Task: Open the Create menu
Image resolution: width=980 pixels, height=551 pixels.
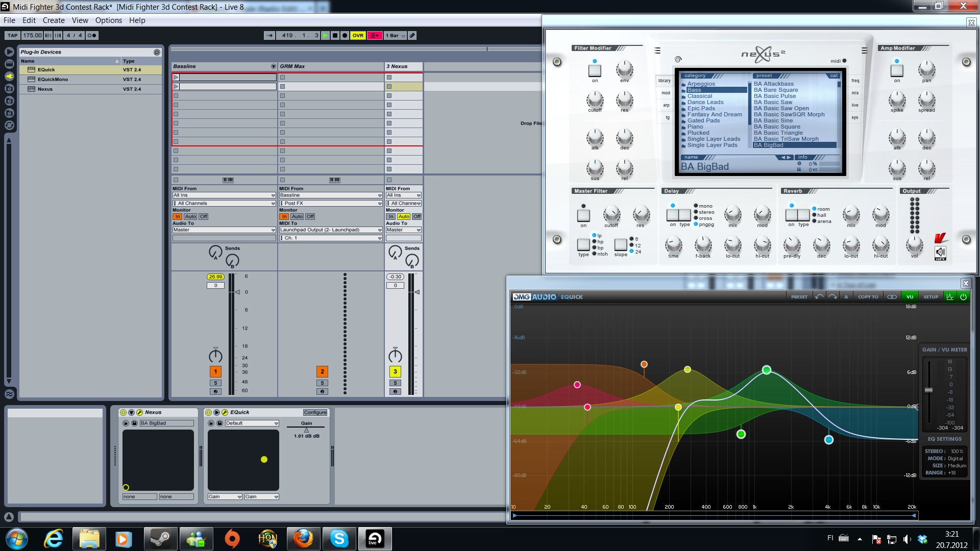Action: [x=54, y=20]
